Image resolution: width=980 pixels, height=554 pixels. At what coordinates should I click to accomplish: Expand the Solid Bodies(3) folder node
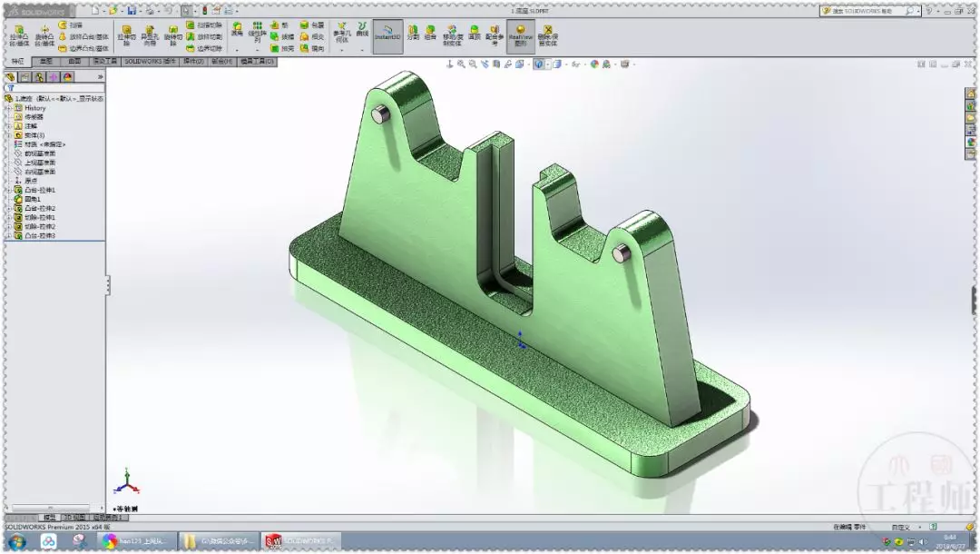point(9,135)
